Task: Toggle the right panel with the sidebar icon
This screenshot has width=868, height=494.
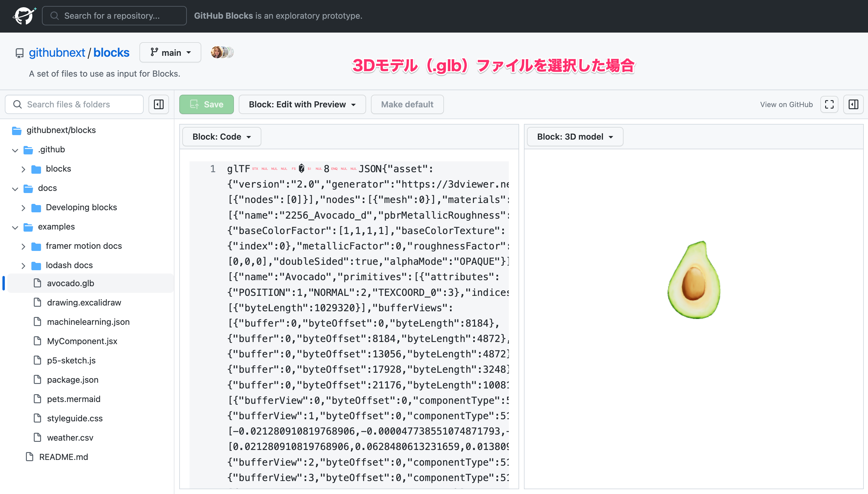Action: click(853, 104)
